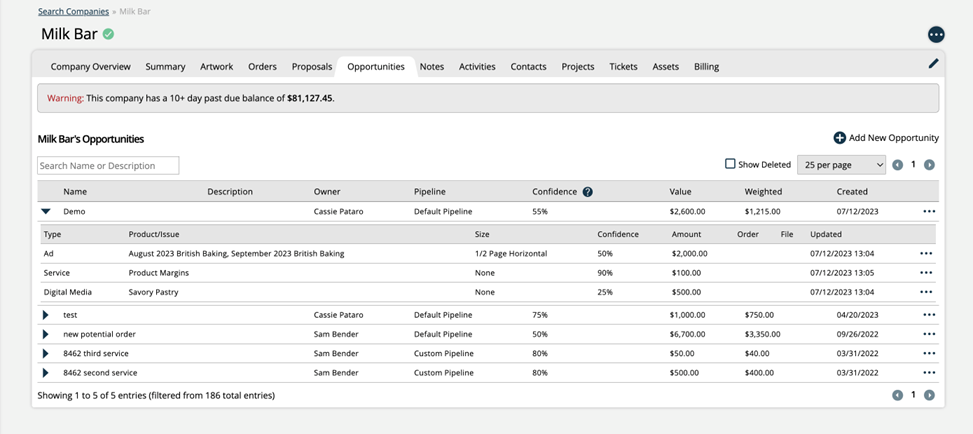Open the Billing tab
Image resolution: width=973 pixels, height=434 pixels.
click(x=707, y=66)
